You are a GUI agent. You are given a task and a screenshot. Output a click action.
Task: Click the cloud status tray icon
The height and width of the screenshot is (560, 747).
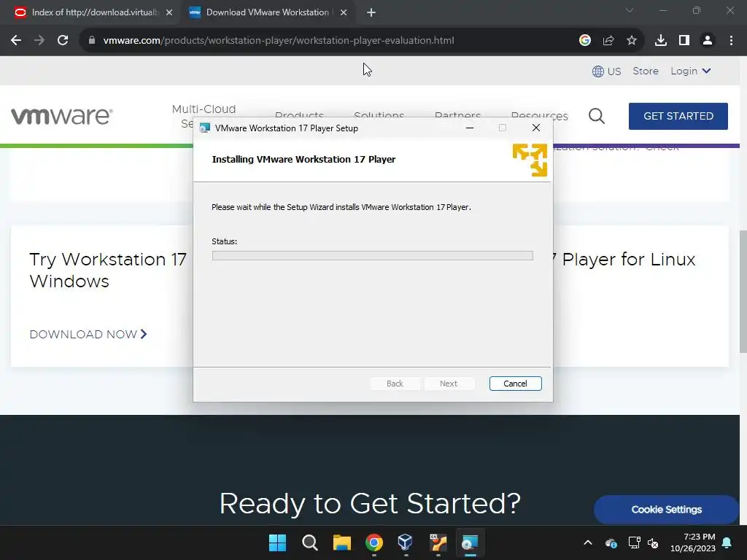(611, 542)
